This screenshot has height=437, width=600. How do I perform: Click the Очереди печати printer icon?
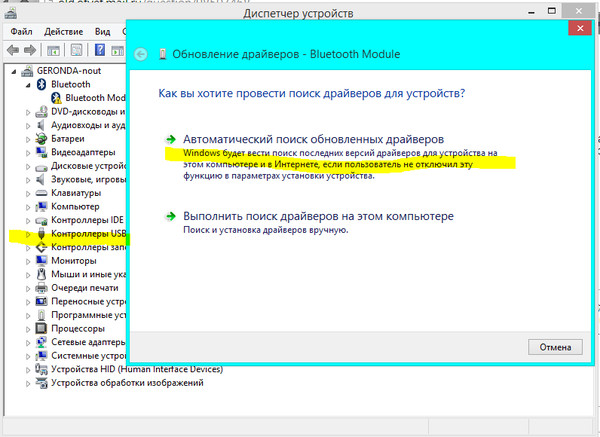click(41, 288)
